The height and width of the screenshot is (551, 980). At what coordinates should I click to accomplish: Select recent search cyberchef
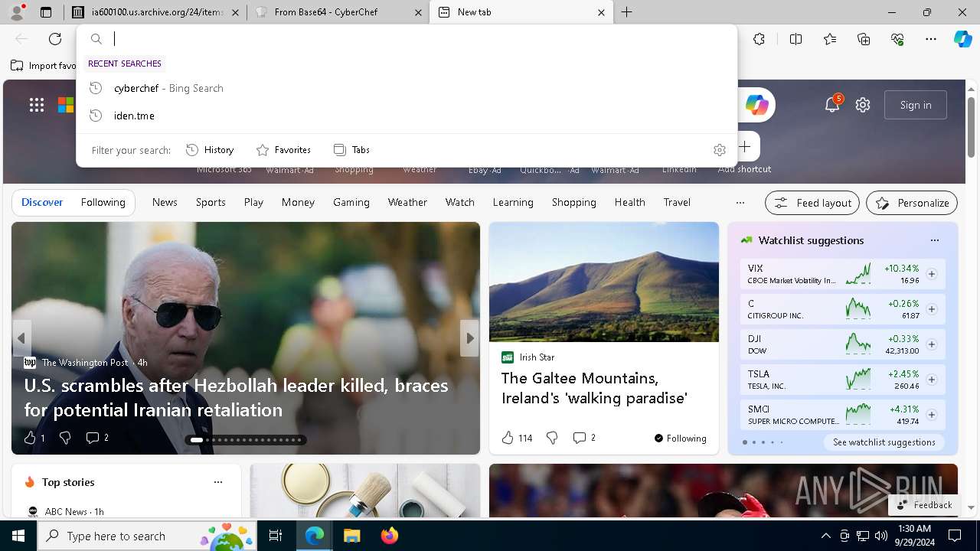coord(407,88)
